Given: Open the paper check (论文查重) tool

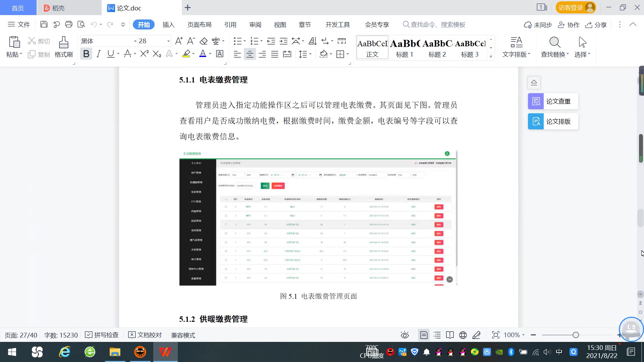Looking at the screenshot, I should (553, 101).
